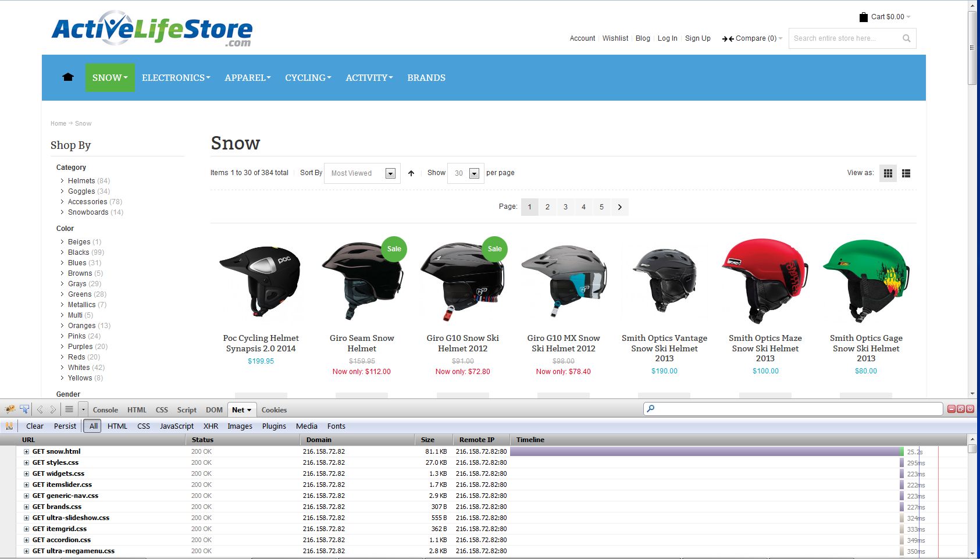Filter Net requests by Media

307,426
